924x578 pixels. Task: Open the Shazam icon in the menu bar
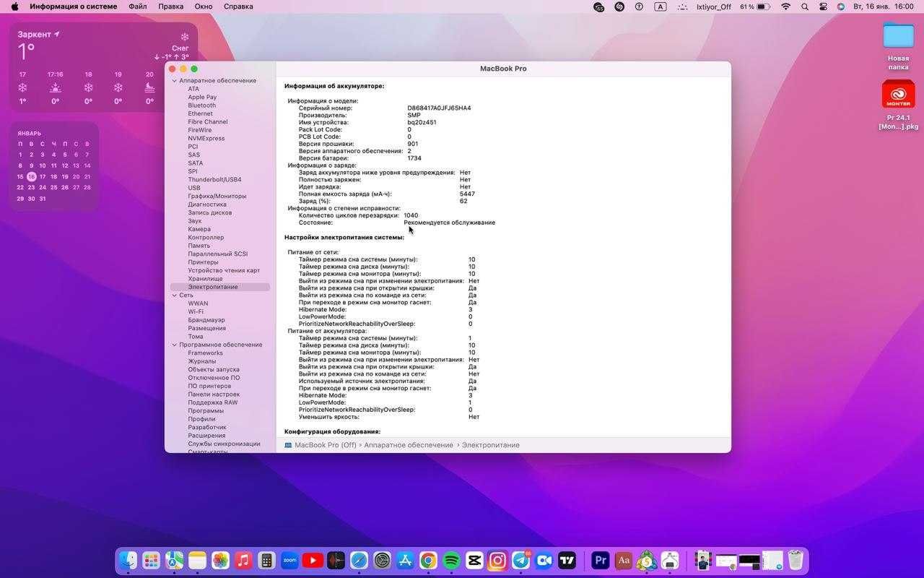tap(619, 7)
